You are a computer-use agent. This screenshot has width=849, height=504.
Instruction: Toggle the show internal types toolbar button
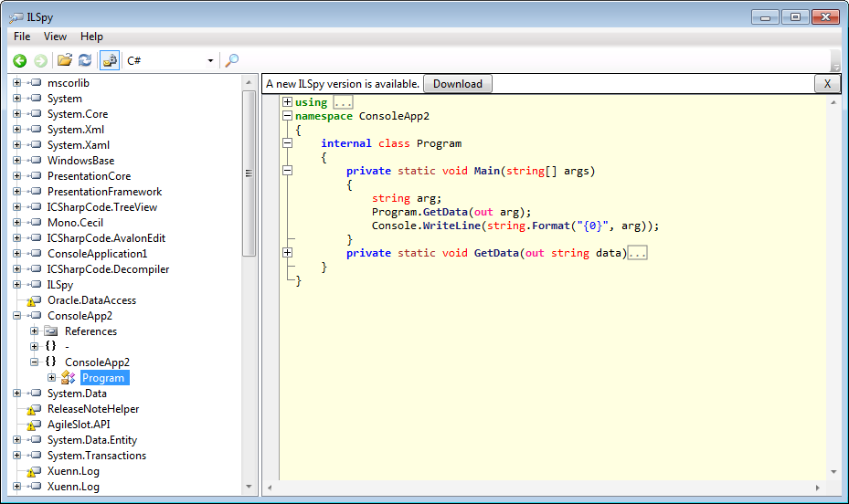pyautogui.click(x=110, y=60)
